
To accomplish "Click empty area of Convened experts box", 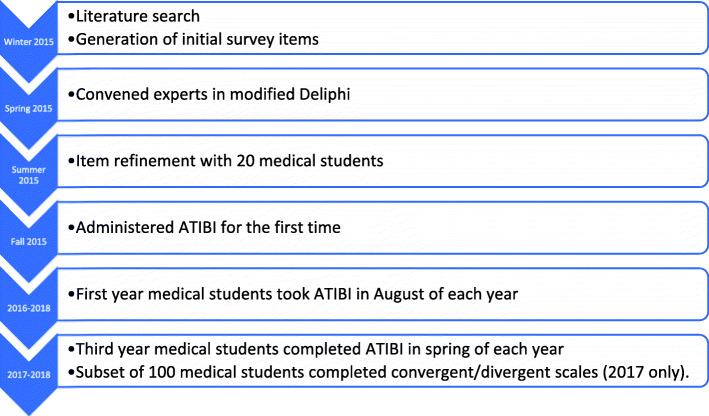I will pos(529,95).
